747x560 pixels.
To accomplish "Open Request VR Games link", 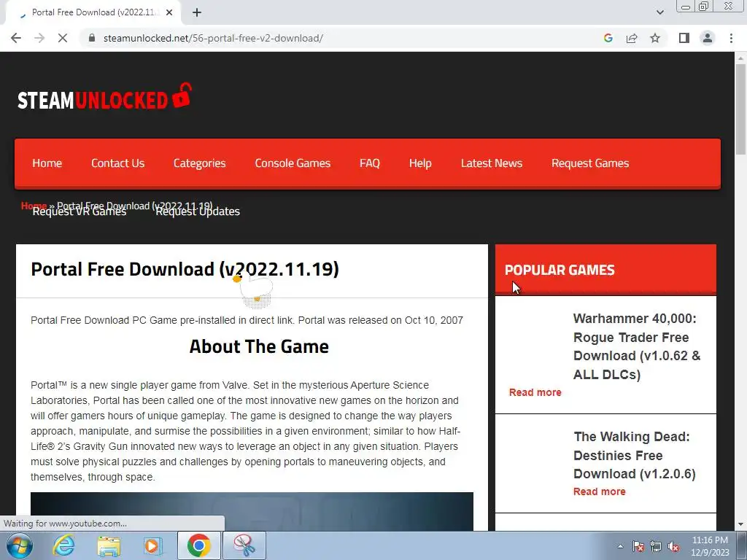I will pos(80,212).
